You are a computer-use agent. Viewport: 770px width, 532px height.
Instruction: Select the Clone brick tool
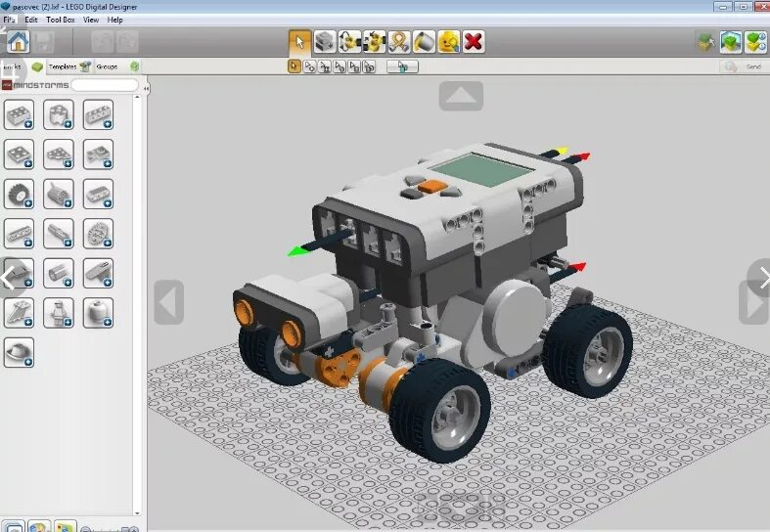click(x=325, y=42)
